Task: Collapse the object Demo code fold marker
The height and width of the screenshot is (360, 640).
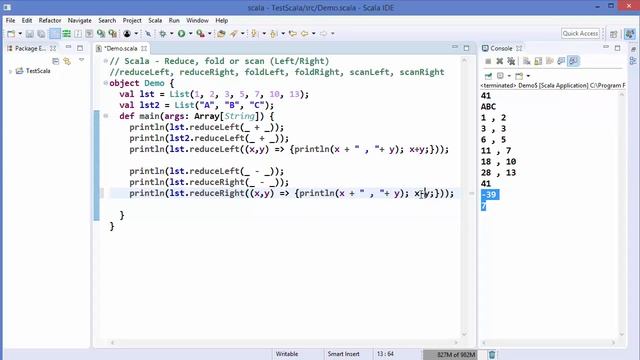Action: click(106, 83)
